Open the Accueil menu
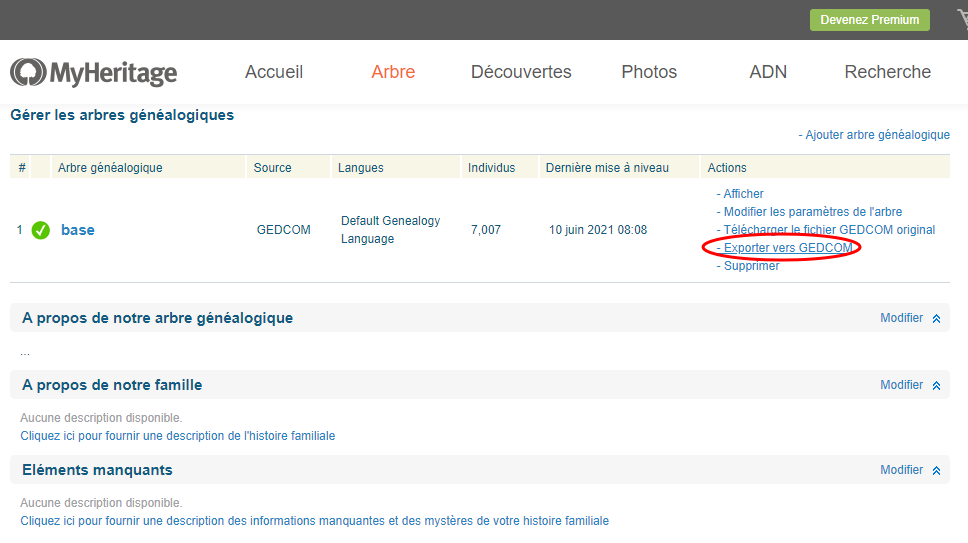 [x=274, y=72]
